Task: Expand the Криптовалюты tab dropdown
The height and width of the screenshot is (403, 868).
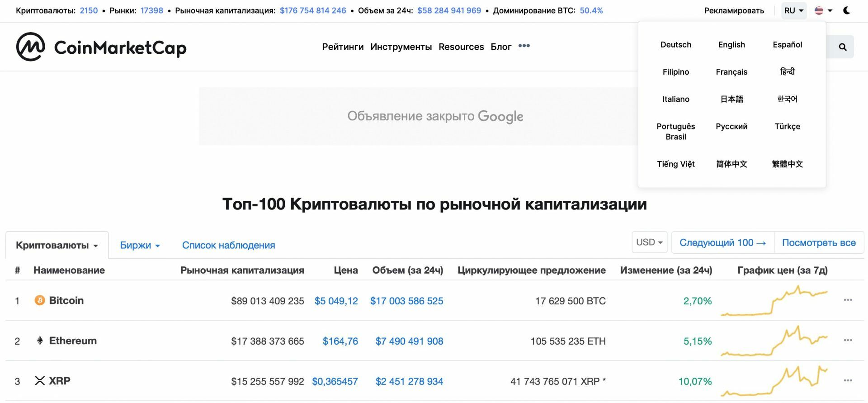Action: pos(57,245)
